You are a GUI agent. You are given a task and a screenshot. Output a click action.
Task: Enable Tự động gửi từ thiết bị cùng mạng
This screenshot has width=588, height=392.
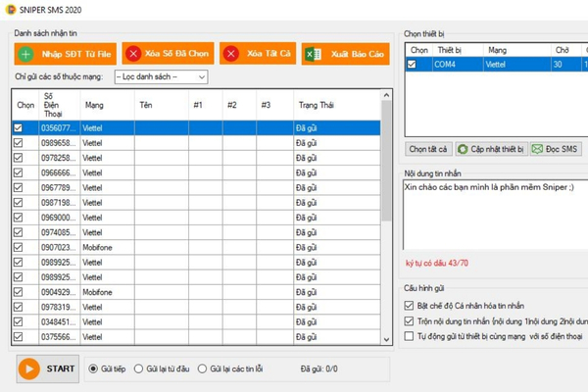point(410,336)
